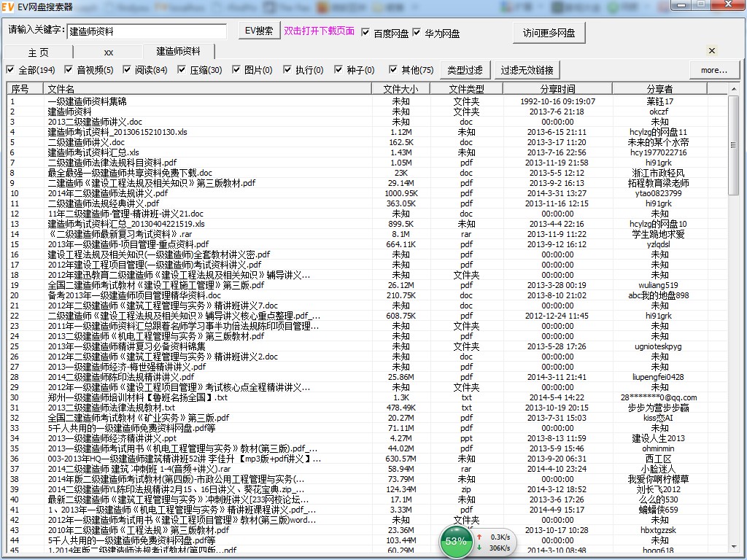The height and width of the screenshot is (560, 747).
Task: Click the green 53% floating ball widget
Action: click(x=456, y=542)
